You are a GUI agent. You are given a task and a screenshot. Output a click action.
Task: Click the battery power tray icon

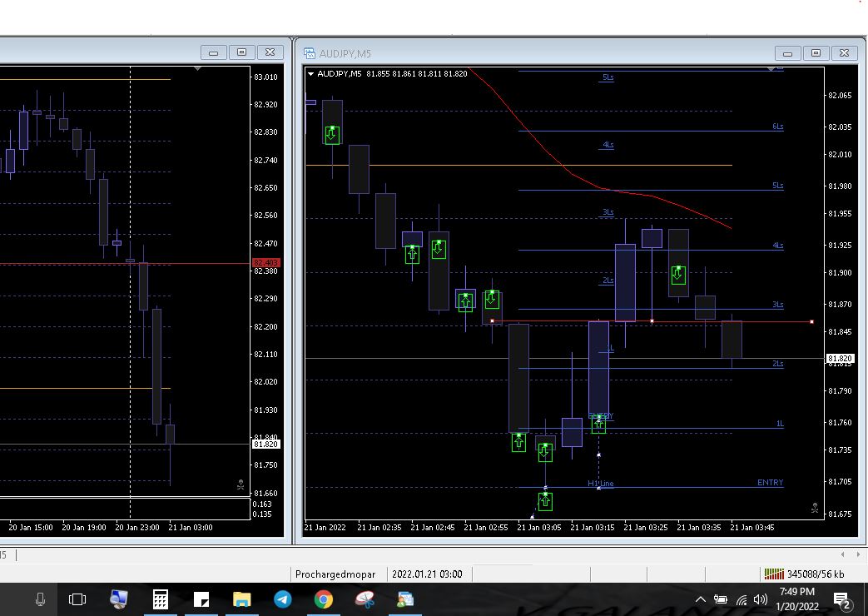click(720, 599)
